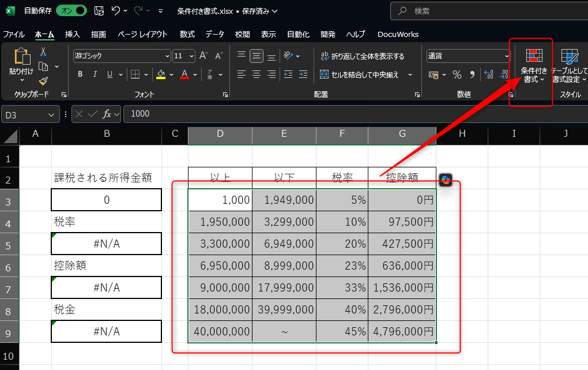Open the 游ゴシック font name dropdown

click(x=167, y=56)
